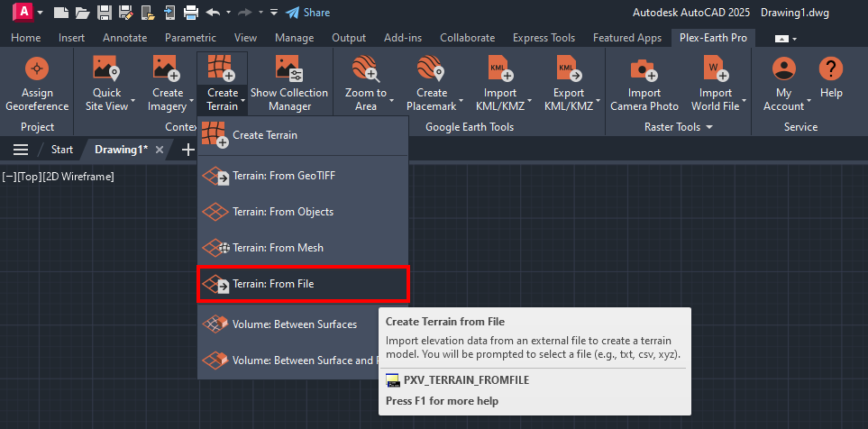
Task: Open the hamburger file tab menu
Action: 21,150
